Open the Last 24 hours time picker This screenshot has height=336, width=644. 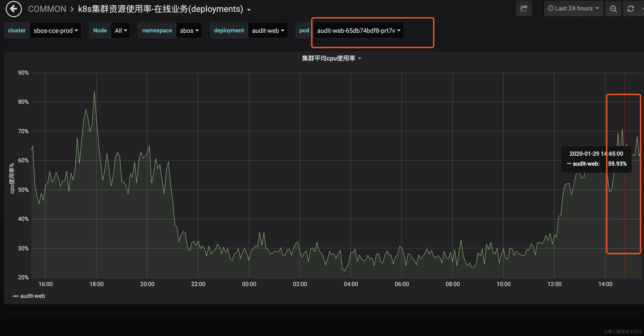(x=574, y=9)
